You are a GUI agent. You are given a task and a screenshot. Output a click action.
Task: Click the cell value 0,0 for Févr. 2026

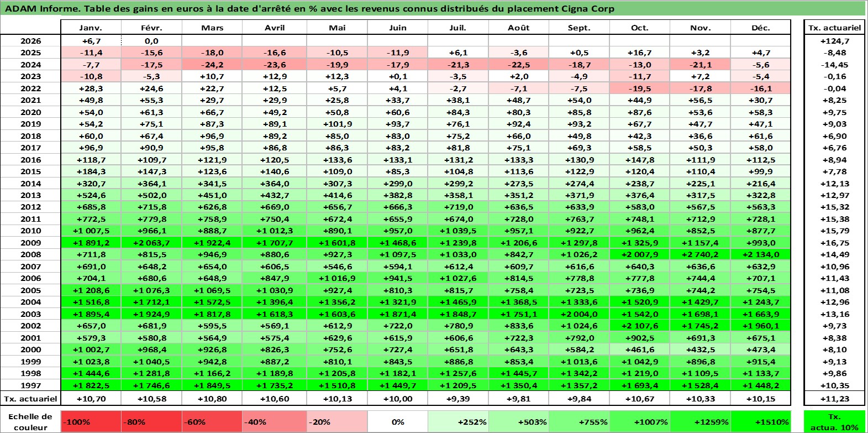[x=151, y=41]
